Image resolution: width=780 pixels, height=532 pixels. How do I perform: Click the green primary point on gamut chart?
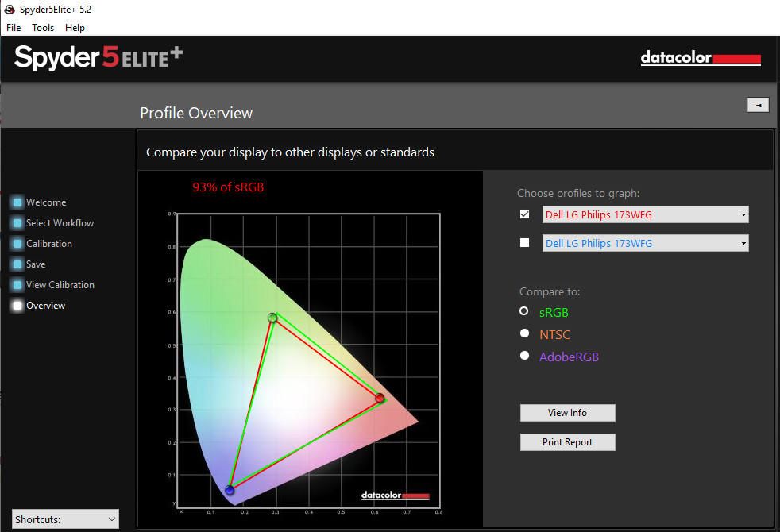[272, 318]
